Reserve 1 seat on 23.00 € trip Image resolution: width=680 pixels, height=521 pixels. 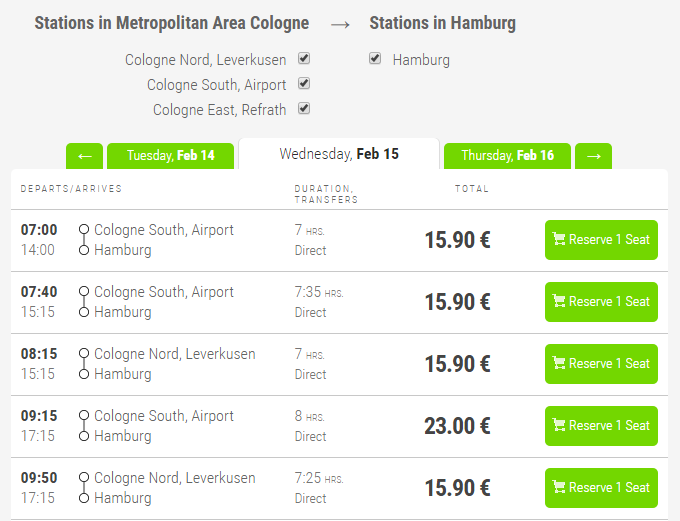(601, 426)
